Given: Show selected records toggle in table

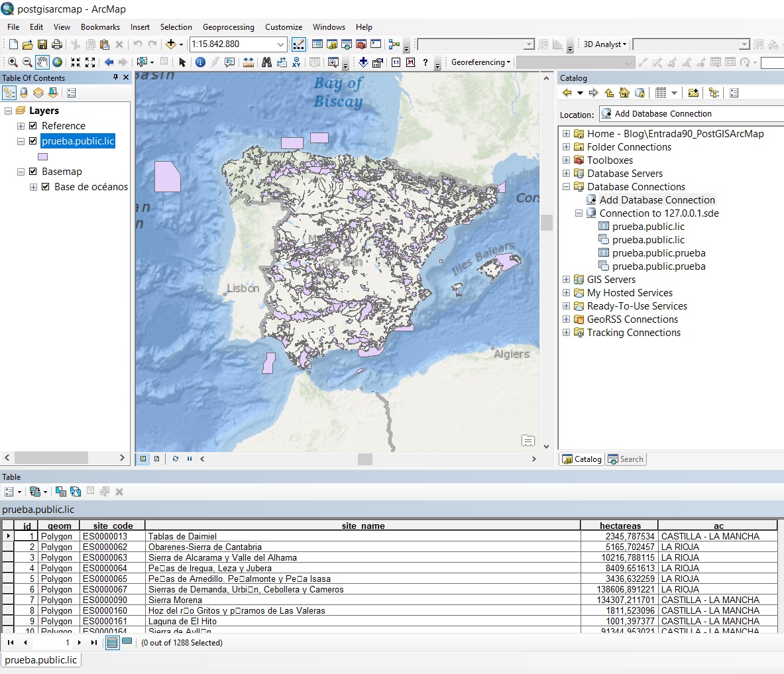Looking at the screenshot, I should [x=127, y=642].
